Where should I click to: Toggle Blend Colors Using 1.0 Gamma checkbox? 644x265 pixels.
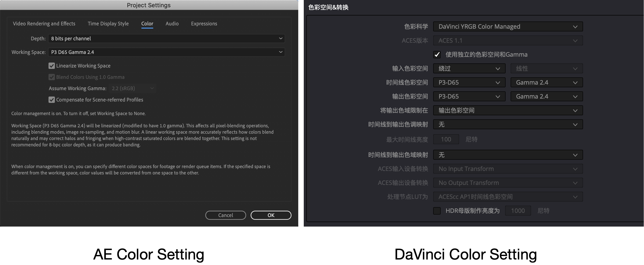point(51,77)
